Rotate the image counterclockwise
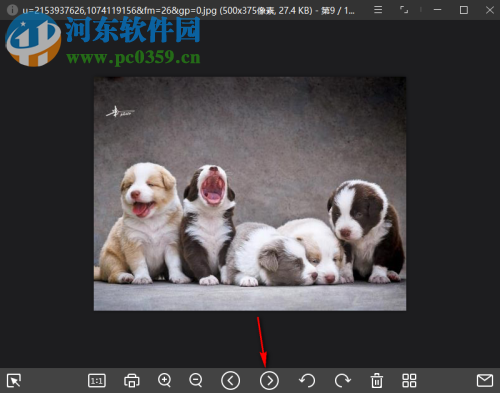 [x=307, y=380]
